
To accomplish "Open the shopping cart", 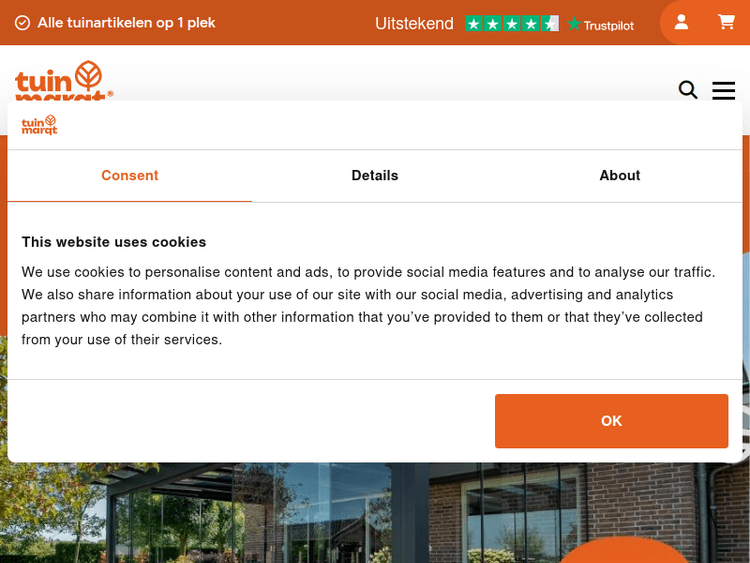I will tap(726, 22).
